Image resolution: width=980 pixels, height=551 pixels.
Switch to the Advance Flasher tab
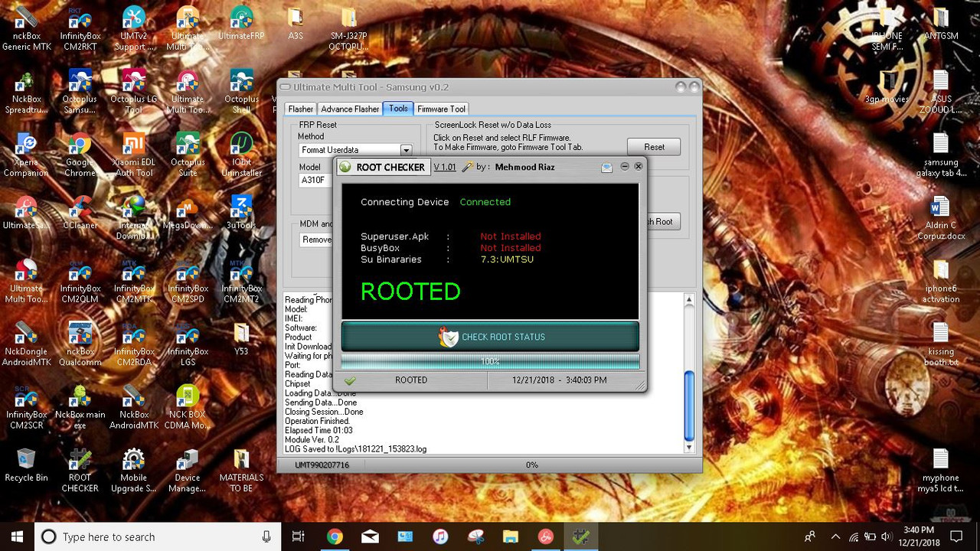point(350,109)
